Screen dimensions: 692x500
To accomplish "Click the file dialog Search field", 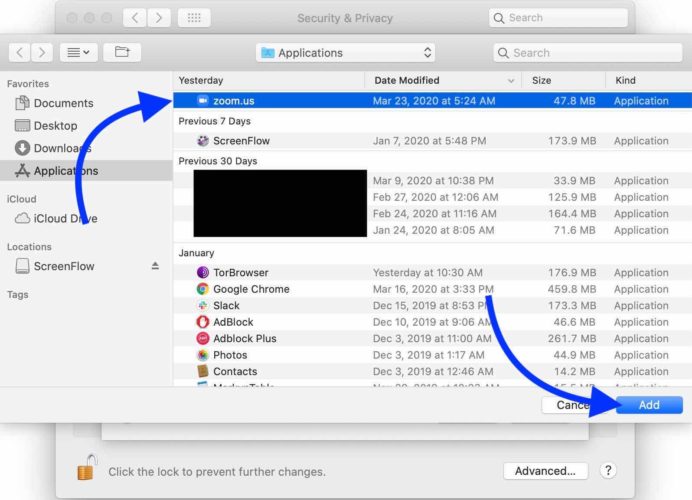I will 587,53.
